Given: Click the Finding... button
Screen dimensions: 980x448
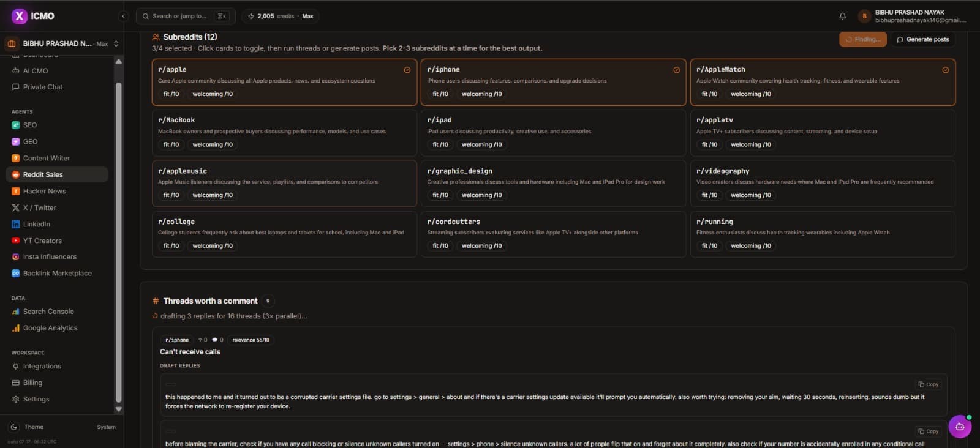Looking at the screenshot, I should [x=863, y=39].
